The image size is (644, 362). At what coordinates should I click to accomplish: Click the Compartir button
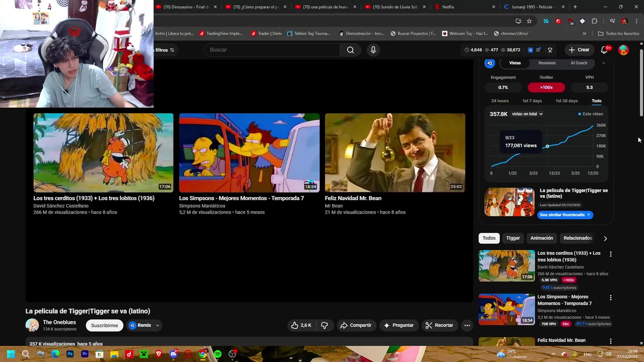356,325
